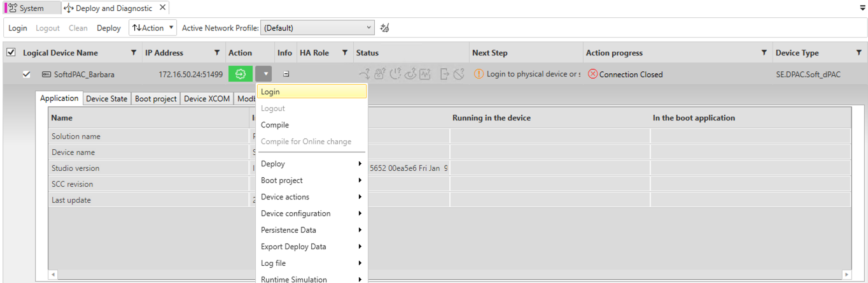
Task: Click the horizontal scrollbar right arrow
Action: pos(846,275)
